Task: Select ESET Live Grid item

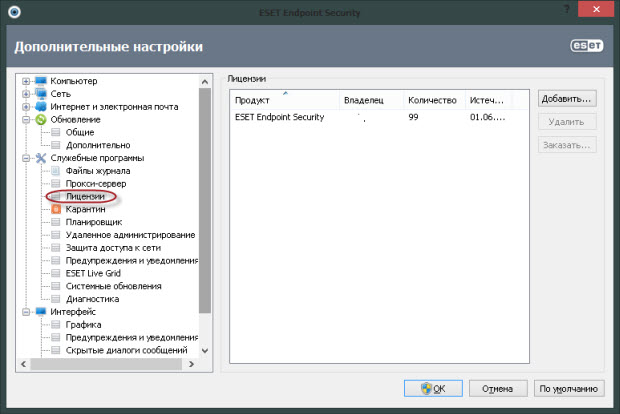Action: click(x=93, y=273)
